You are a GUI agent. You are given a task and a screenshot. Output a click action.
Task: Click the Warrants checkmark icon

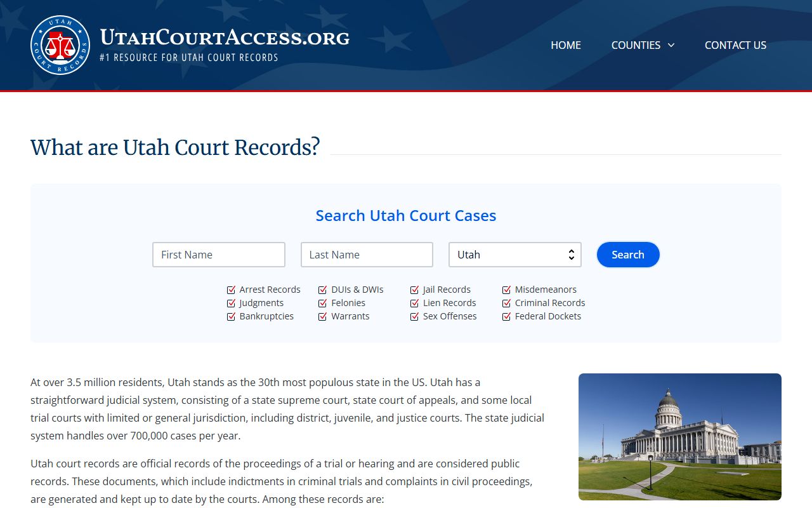323,316
